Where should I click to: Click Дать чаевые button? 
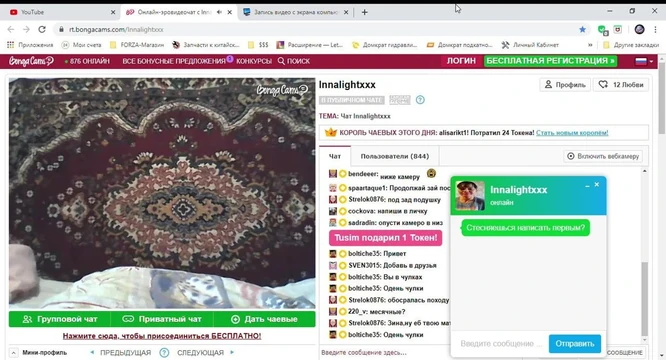264,319
